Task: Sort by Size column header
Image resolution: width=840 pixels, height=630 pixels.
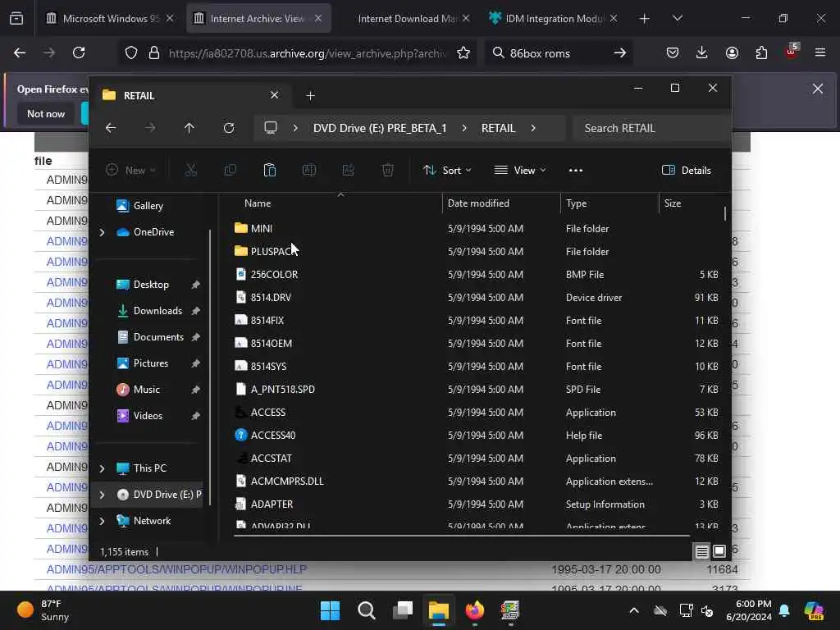Action: [673, 203]
